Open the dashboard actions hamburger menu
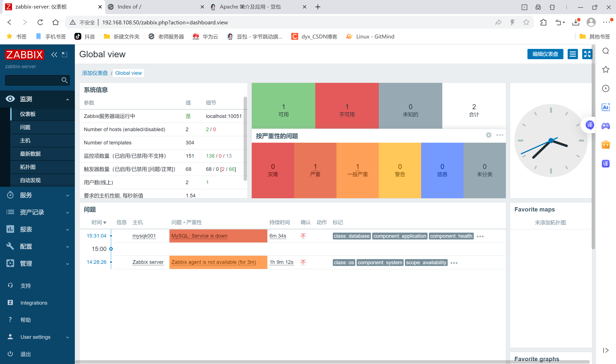 (573, 54)
